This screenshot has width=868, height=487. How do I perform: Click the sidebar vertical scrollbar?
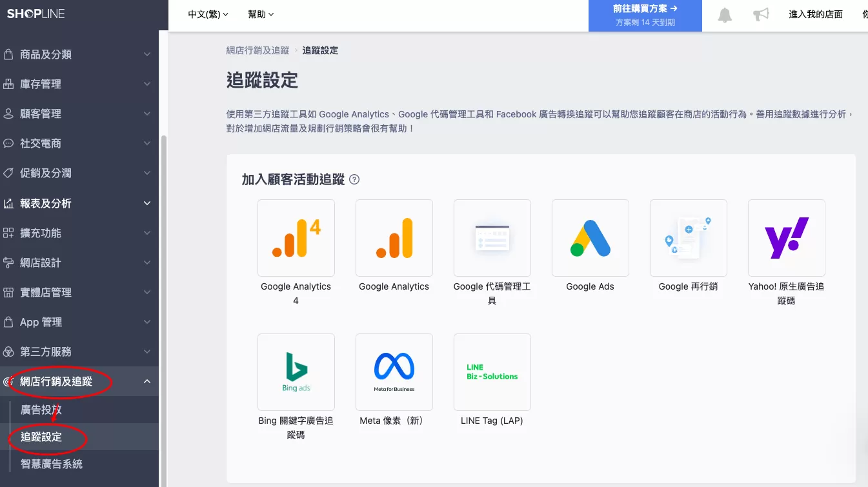coord(163,310)
